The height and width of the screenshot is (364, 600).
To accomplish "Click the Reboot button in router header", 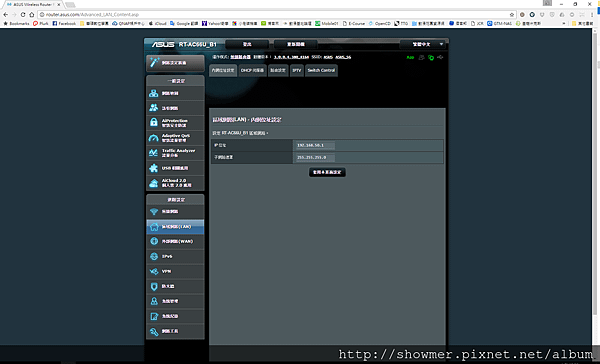I will pos(296,44).
